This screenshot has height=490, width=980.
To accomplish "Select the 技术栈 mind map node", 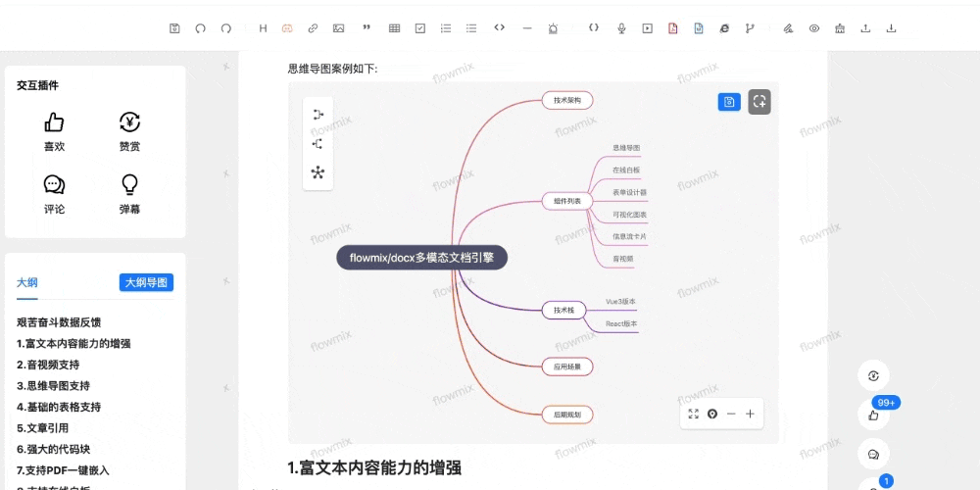I will (563, 310).
